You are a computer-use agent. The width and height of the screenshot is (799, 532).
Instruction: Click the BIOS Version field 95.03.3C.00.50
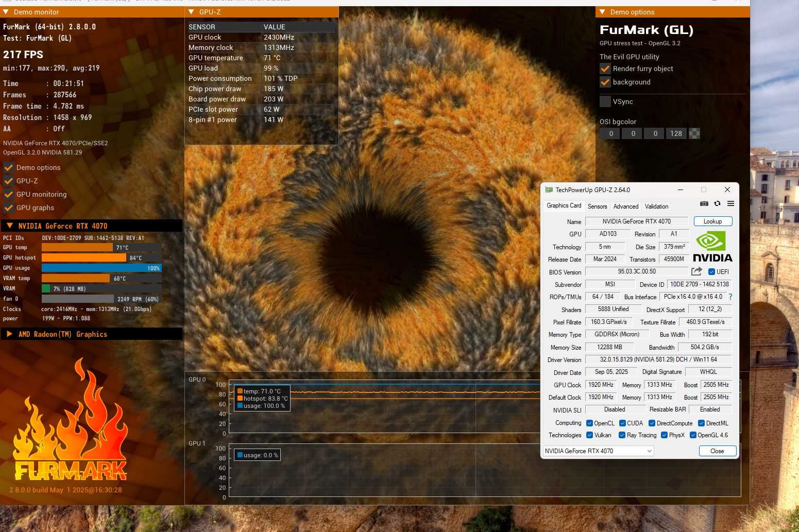[637, 271]
